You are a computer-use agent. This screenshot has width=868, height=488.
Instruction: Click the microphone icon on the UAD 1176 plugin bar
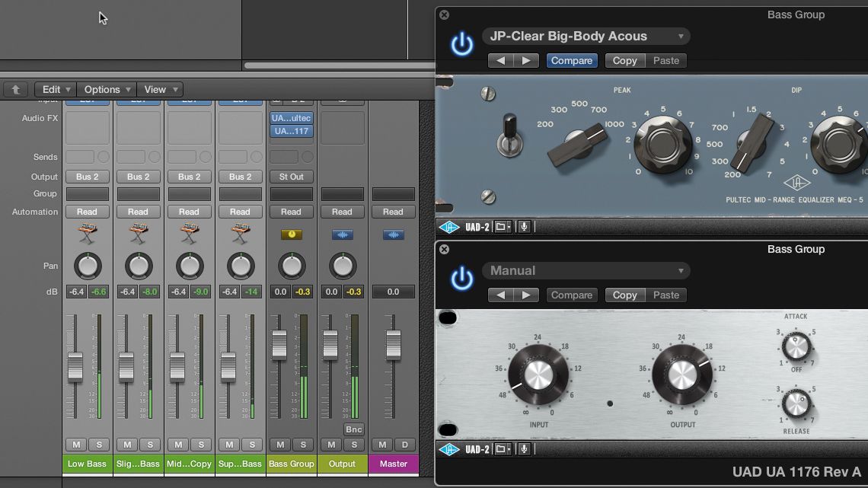[525, 448]
